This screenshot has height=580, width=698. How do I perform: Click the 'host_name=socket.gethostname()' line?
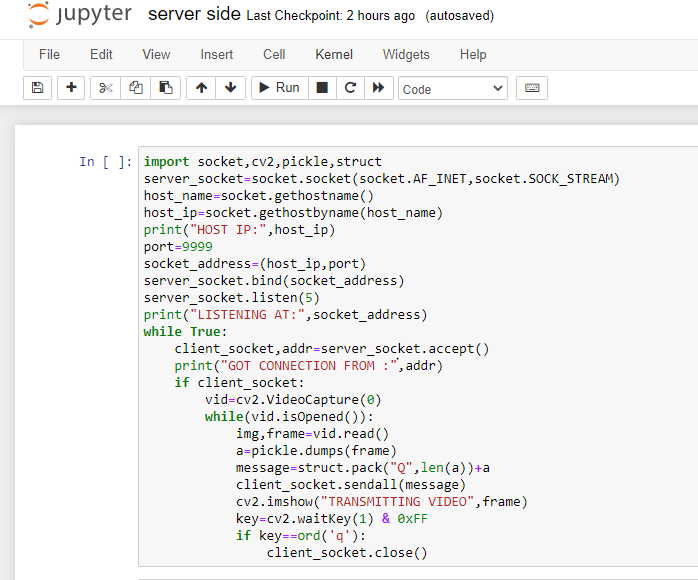(259, 195)
